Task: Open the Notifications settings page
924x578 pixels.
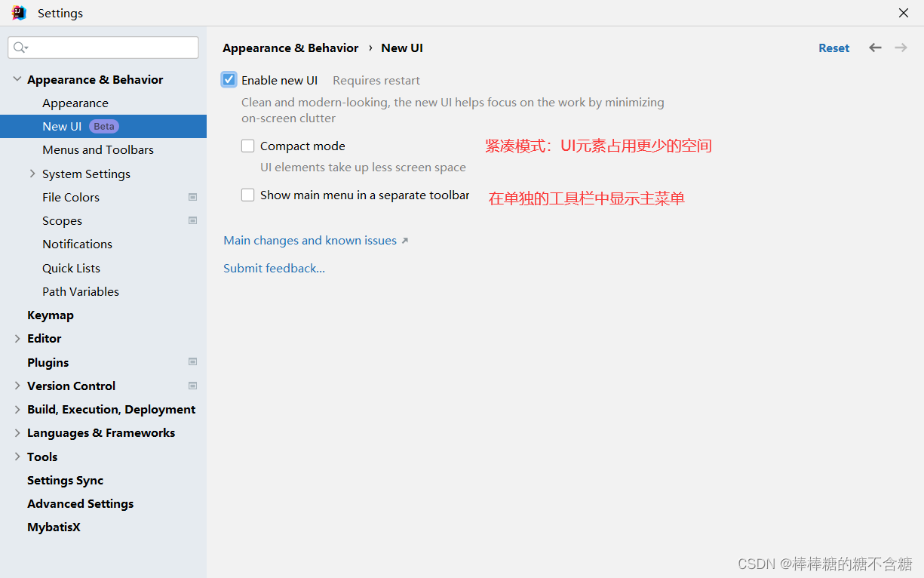Action: [x=77, y=244]
